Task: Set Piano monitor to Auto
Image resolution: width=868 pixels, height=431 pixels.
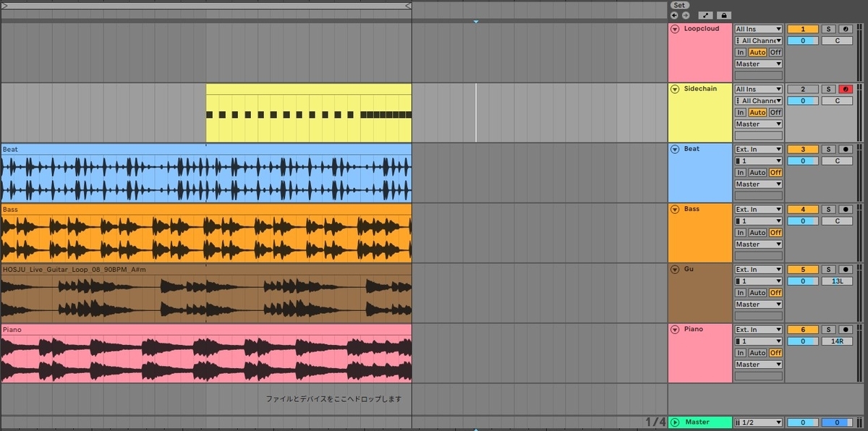Action: pos(757,353)
